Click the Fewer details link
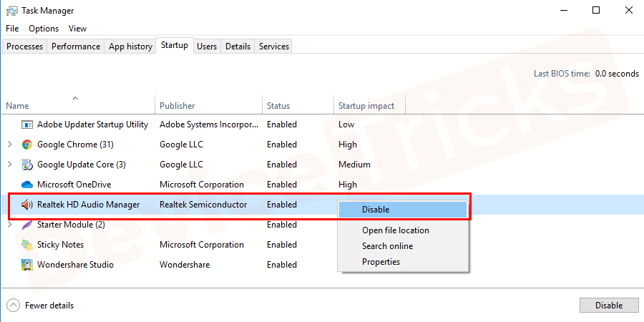644x322 pixels. [49, 306]
